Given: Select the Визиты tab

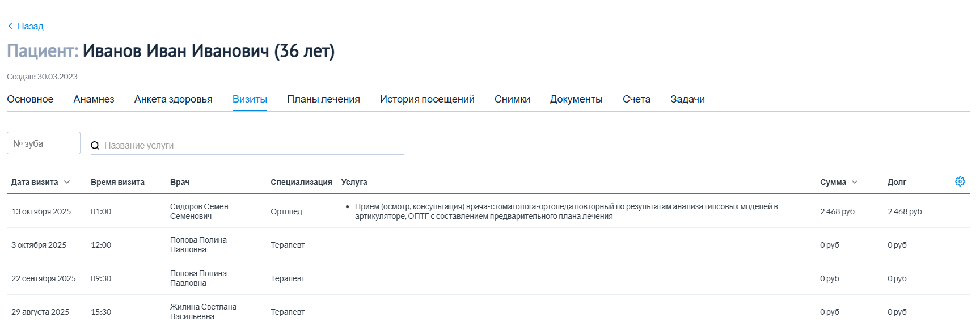Looking at the screenshot, I should tap(250, 99).
